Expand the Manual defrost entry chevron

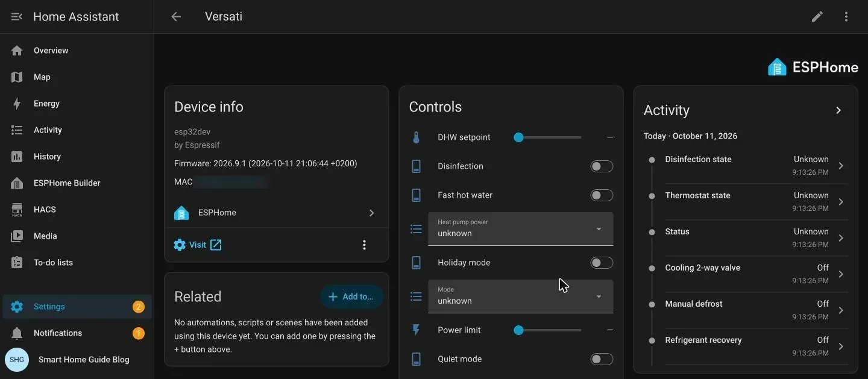841,310
